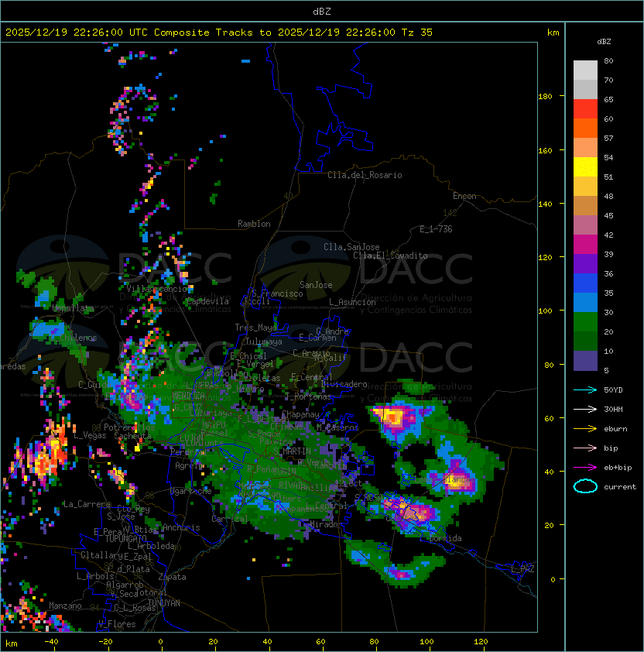Select the light blue 30-35 dBZ swatch
This screenshot has width=644, height=652.
585,302
